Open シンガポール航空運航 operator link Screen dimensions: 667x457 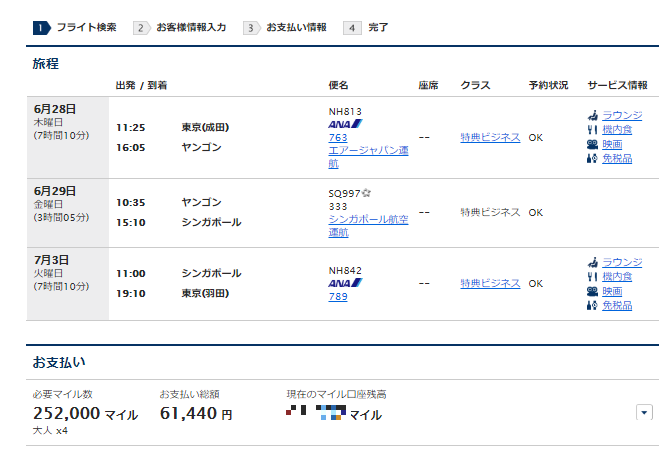click(368, 226)
